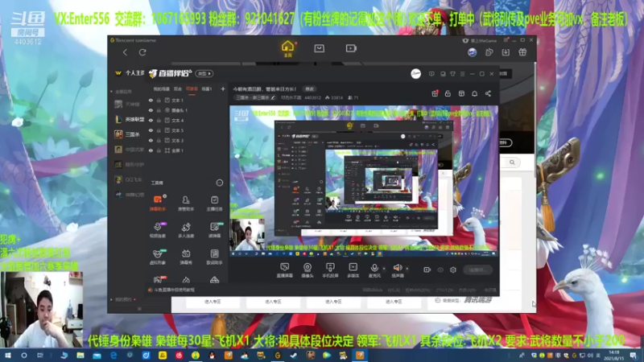Expand microphone options arrow
Viewport: 644px width, 362px height.
click(384, 269)
